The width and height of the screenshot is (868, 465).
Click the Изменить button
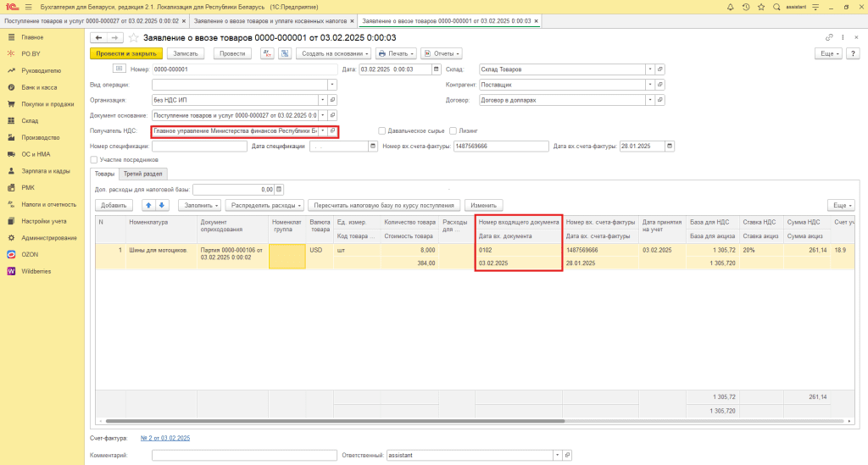click(483, 205)
